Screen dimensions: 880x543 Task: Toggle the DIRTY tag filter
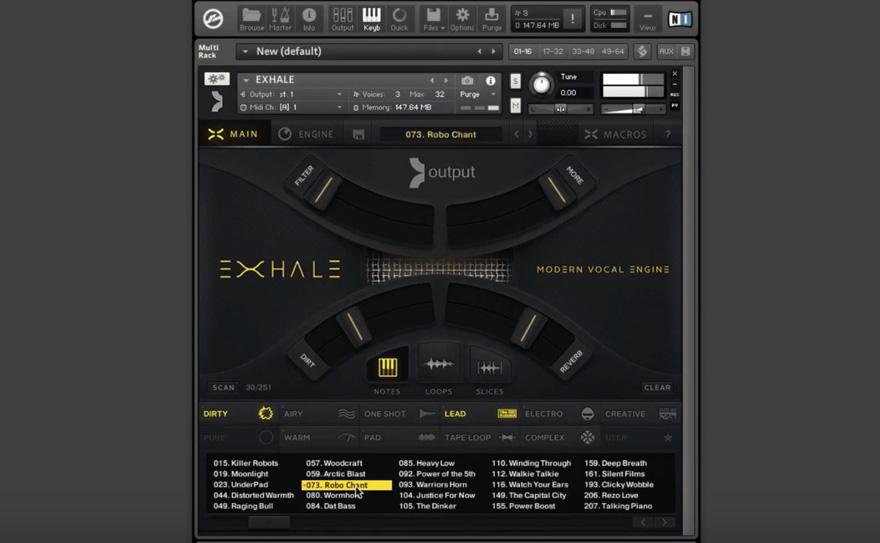tap(239, 414)
